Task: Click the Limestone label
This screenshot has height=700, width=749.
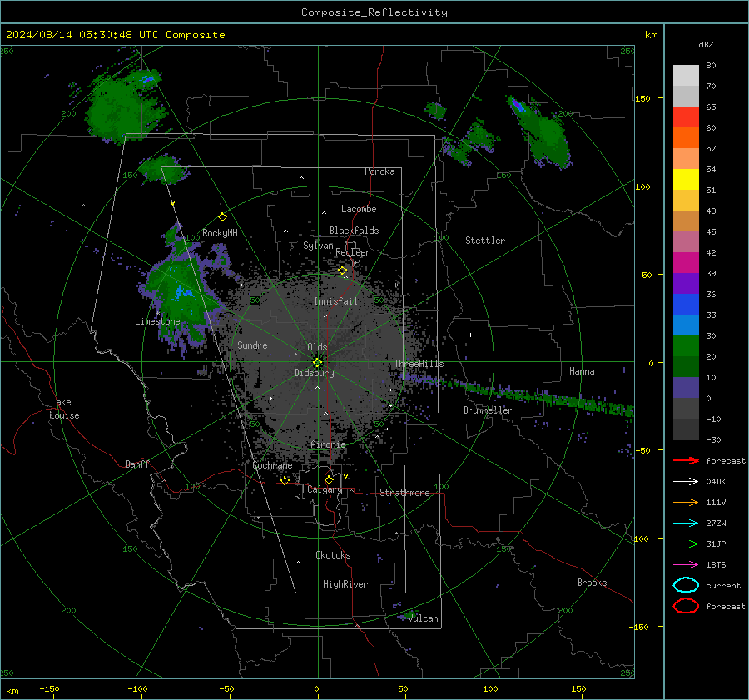Action: pos(157,321)
